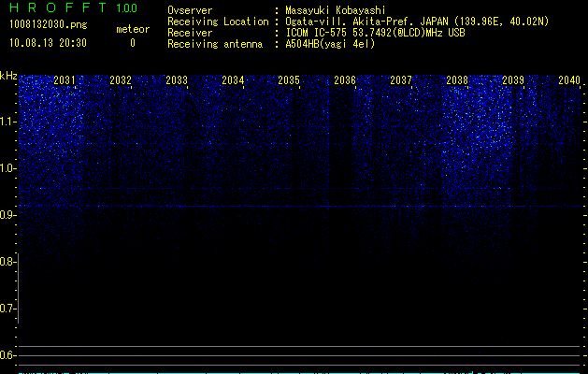Click the 2039 time marker

(512, 80)
